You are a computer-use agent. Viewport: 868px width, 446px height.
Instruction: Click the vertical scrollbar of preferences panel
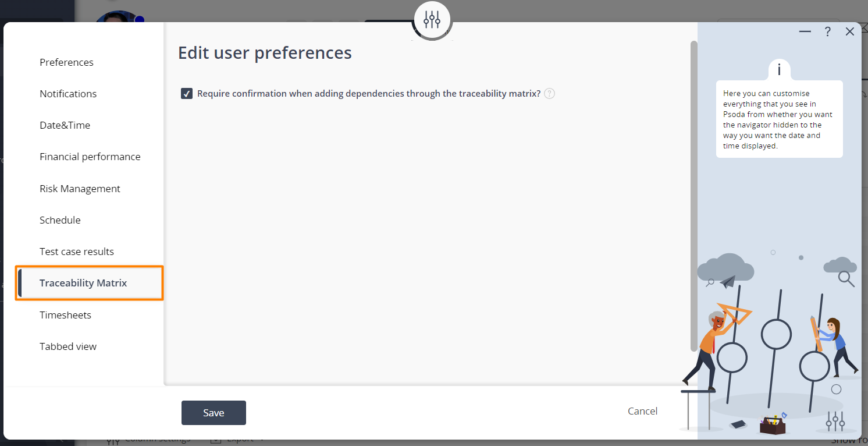[693, 196]
